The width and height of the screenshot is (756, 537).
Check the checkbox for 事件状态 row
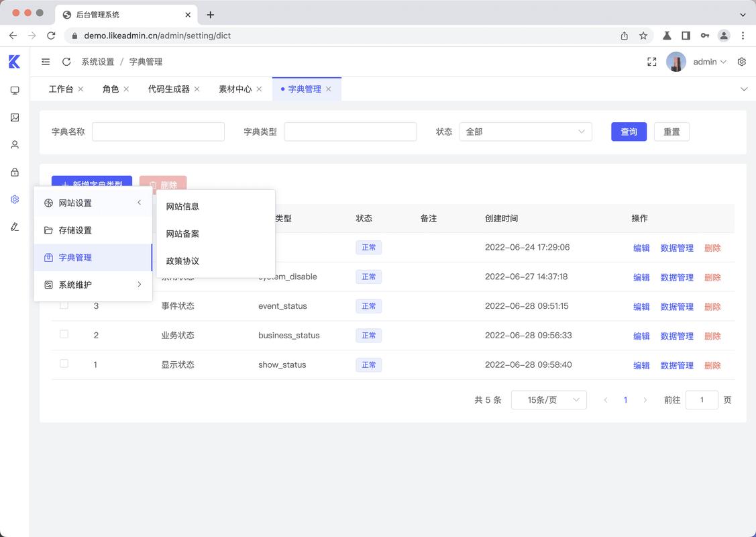pyautogui.click(x=64, y=304)
